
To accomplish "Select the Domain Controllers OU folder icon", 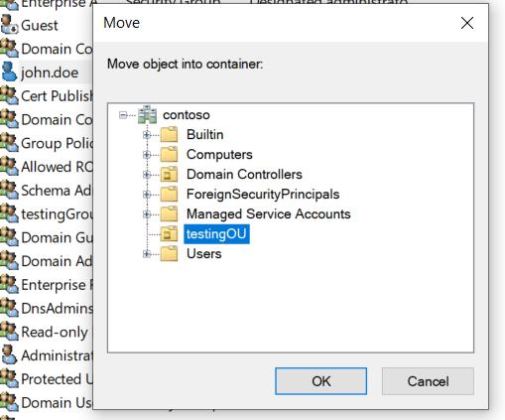I will [169, 174].
